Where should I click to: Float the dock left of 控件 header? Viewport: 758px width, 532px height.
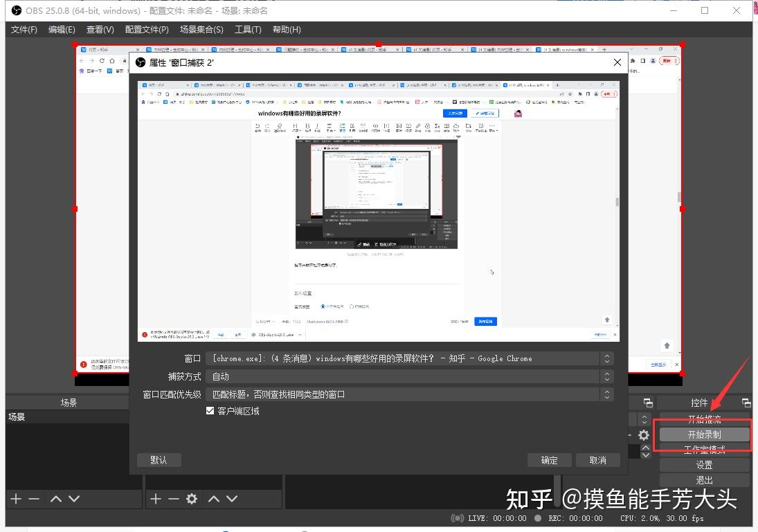648,403
